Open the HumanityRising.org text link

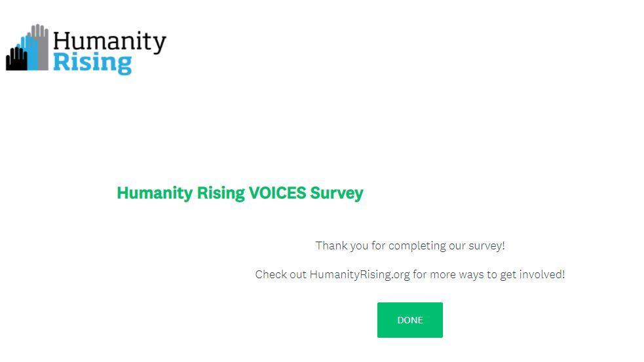pos(360,274)
